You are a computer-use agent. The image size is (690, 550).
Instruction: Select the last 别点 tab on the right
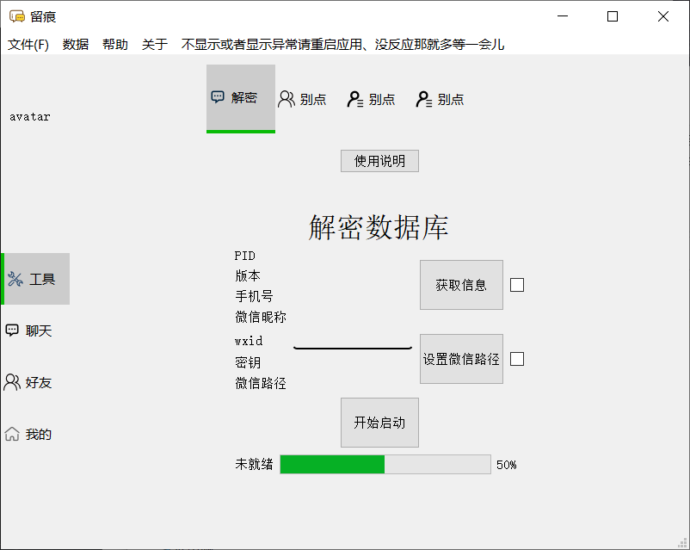(x=424, y=99)
